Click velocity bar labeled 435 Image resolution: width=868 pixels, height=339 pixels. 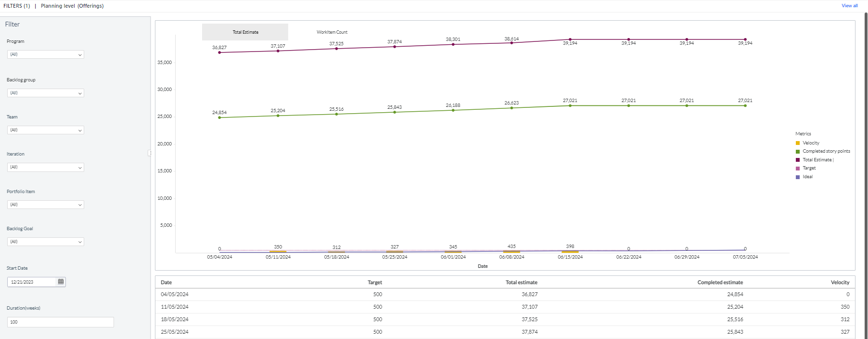click(x=511, y=251)
